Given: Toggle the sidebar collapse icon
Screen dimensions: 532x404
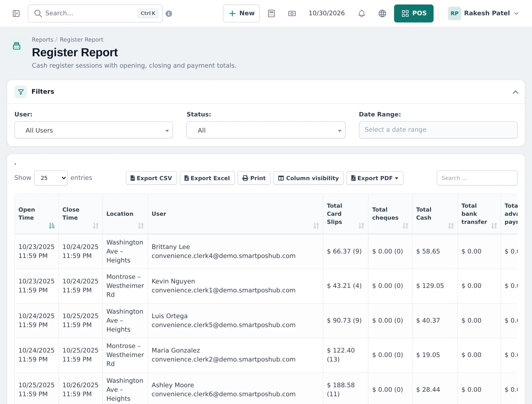Looking at the screenshot, I should [x=16, y=13].
